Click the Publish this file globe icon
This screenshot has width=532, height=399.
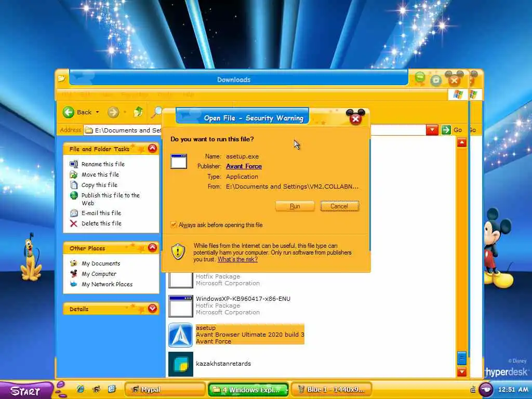(x=74, y=195)
